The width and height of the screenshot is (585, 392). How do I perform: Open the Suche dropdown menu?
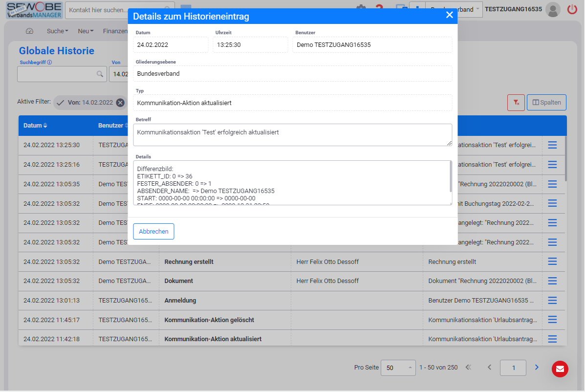(57, 31)
